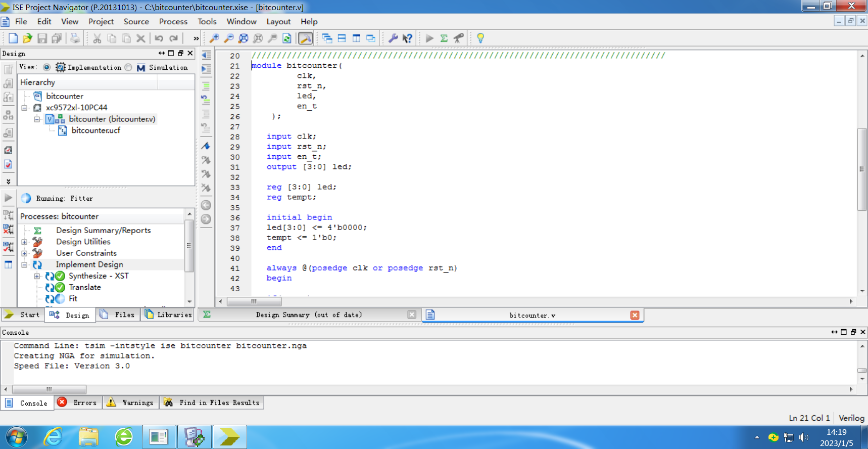Image resolution: width=868 pixels, height=449 pixels.
Task: Expand more Design sidebar icons via the chevron
Action: pyautogui.click(x=8, y=181)
